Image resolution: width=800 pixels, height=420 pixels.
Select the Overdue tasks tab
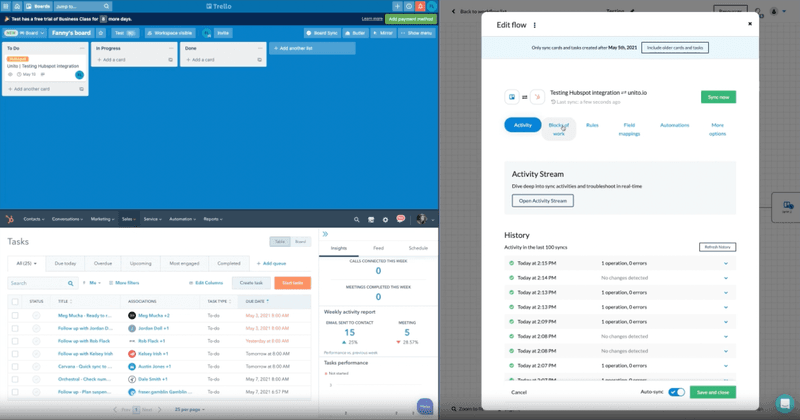pos(103,263)
